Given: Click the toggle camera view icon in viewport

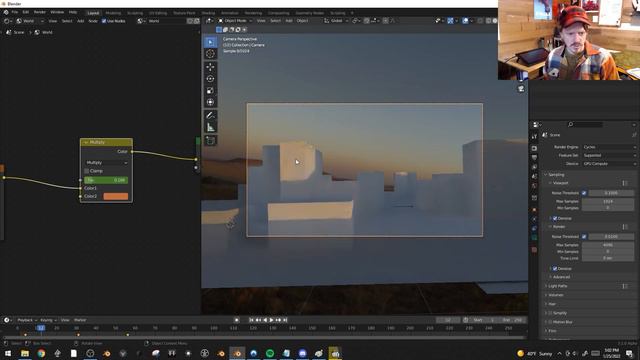Looking at the screenshot, I should click(x=521, y=89).
